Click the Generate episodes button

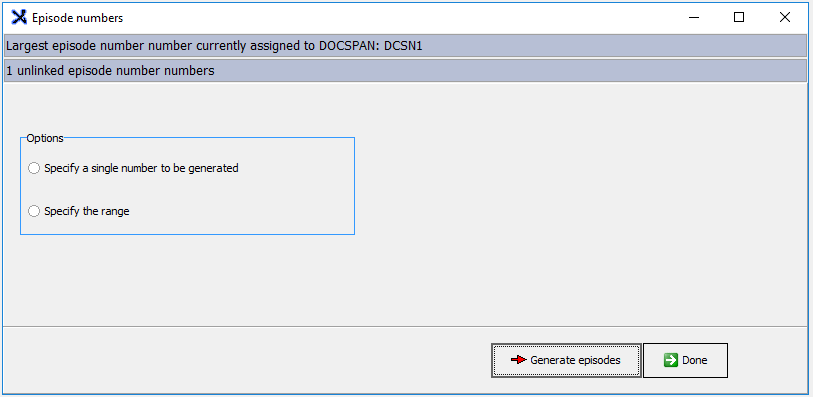click(566, 360)
